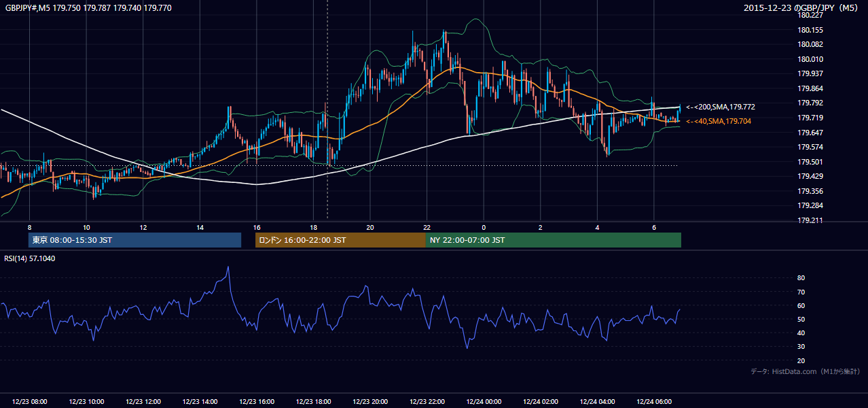Click hour label 12 below the price chart
The height and width of the screenshot is (408, 868).
pyautogui.click(x=143, y=226)
